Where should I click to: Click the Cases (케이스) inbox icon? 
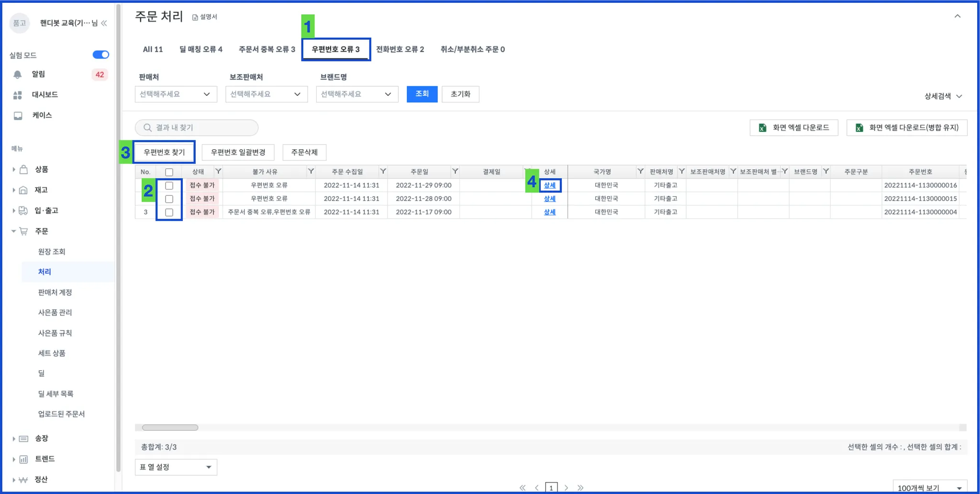[x=18, y=115]
